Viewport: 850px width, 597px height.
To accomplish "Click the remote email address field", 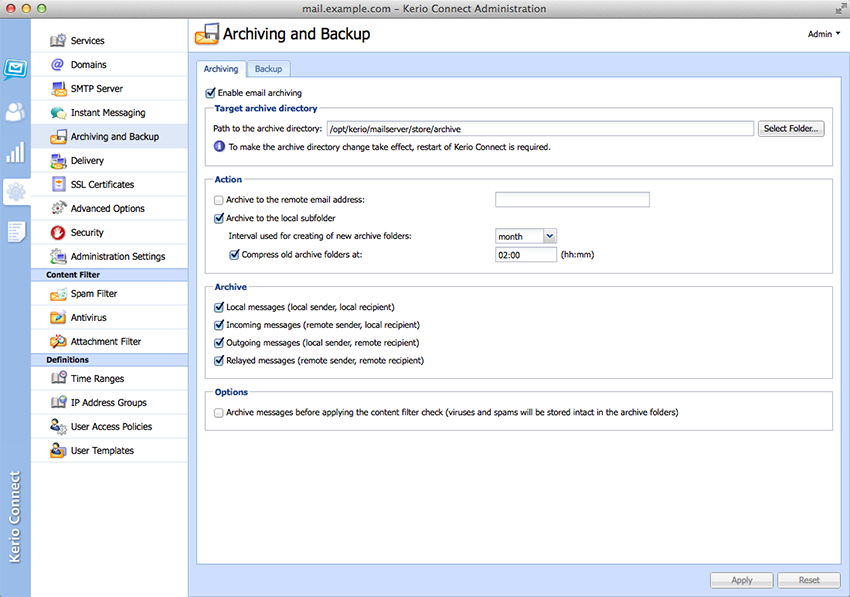I will coord(572,200).
